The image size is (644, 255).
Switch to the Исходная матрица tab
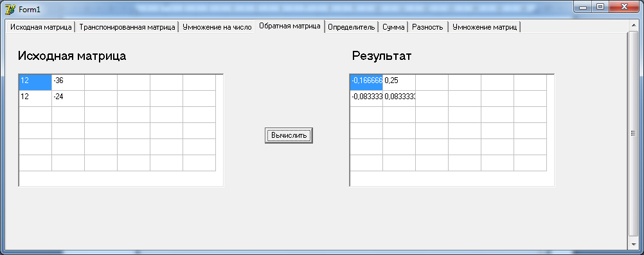[41, 27]
